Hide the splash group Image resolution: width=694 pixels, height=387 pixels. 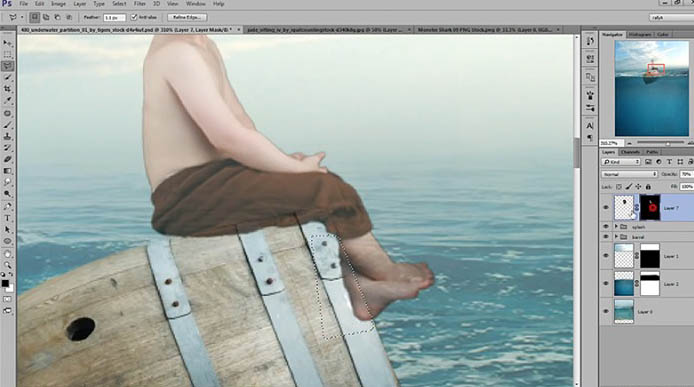[606, 227]
